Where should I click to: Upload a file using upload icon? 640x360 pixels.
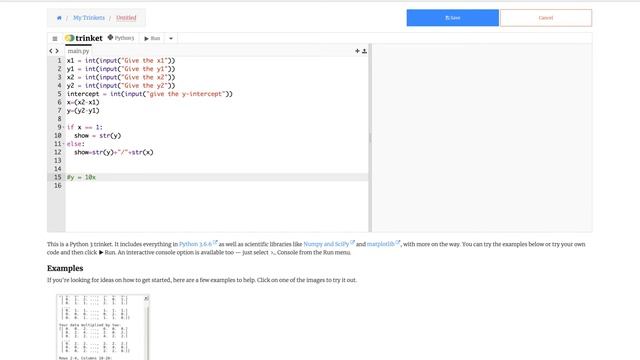tap(364, 51)
